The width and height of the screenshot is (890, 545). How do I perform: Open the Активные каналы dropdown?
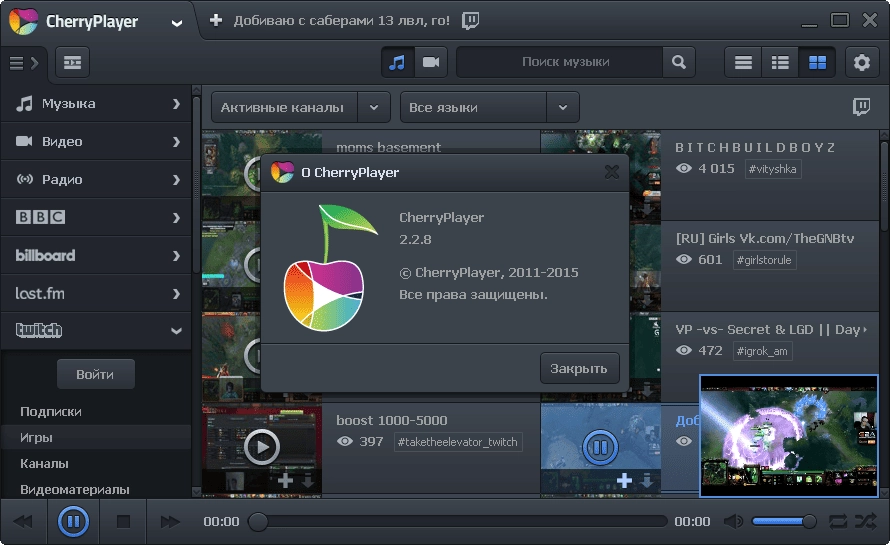tap(301, 107)
